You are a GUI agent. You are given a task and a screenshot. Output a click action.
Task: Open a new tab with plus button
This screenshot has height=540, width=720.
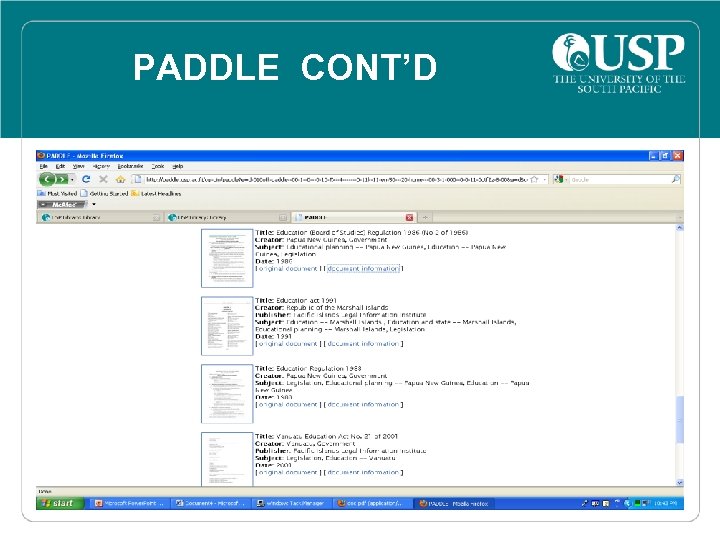tap(425, 217)
